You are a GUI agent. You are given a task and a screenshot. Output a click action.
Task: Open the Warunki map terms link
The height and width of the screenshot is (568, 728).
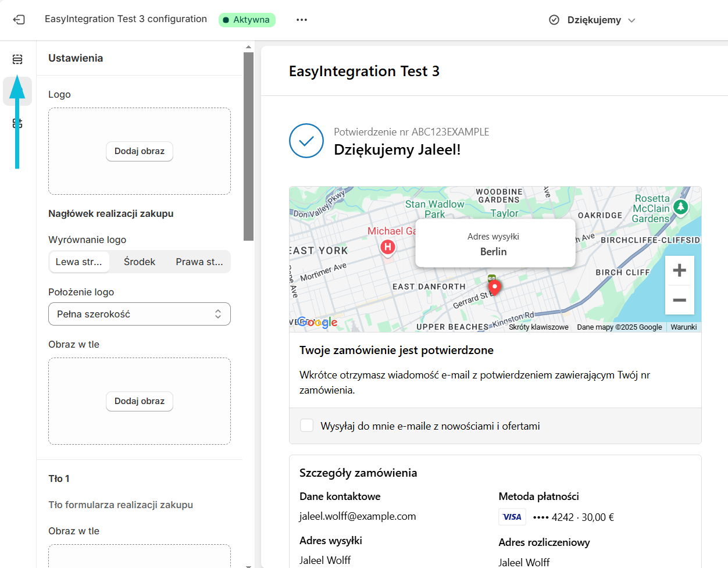pos(684,327)
